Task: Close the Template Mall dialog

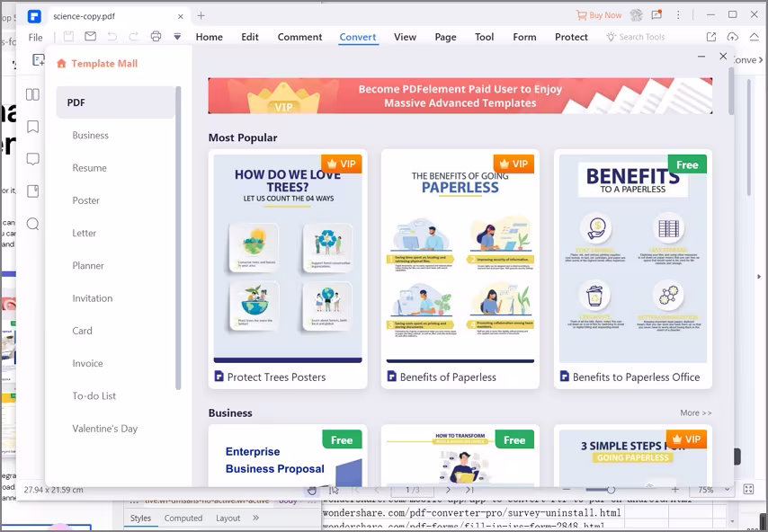Action: 723,57
